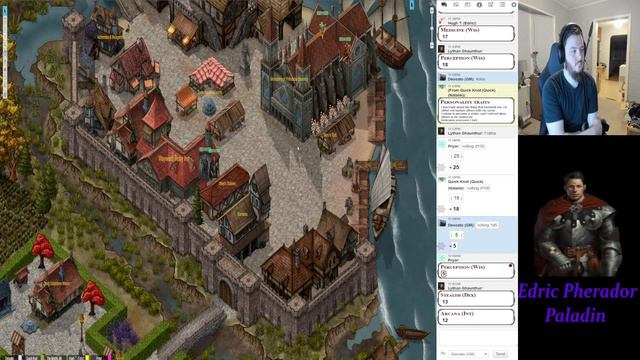
Task: Click the inline roll result showing 25
Action: (456, 156)
